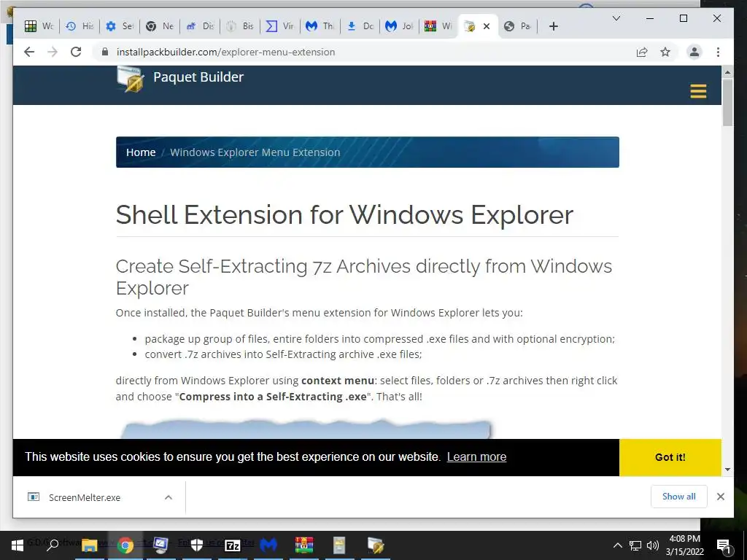Click the volume speaker tray icon
This screenshot has width=747, height=560.
point(653,545)
